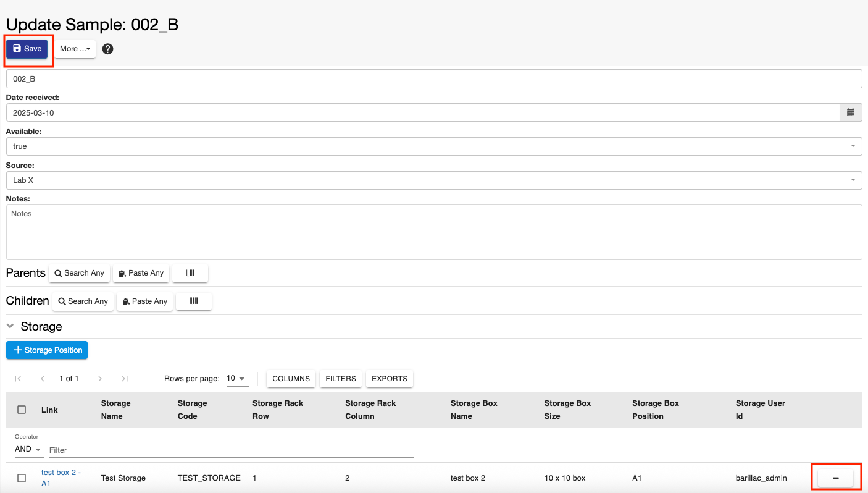Paste Any for Children
The height and width of the screenshot is (493, 868).
coord(144,301)
